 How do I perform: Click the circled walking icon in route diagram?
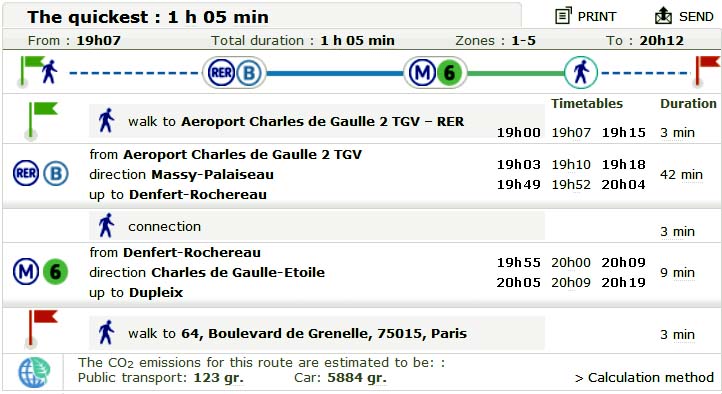click(x=581, y=73)
